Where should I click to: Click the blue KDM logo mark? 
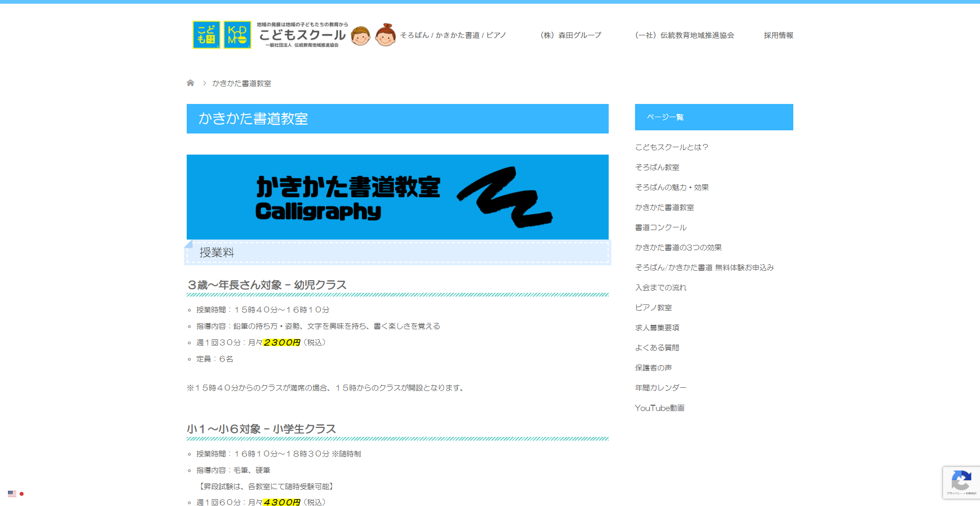[x=239, y=35]
